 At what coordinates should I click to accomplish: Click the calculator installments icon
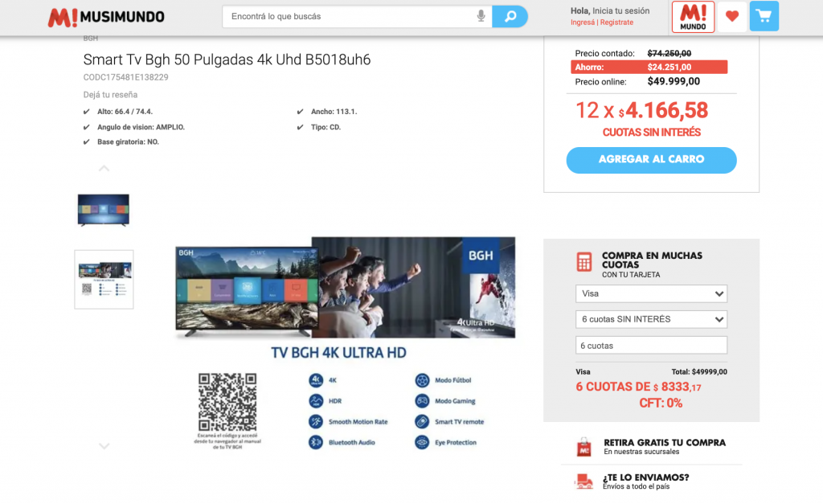583,261
